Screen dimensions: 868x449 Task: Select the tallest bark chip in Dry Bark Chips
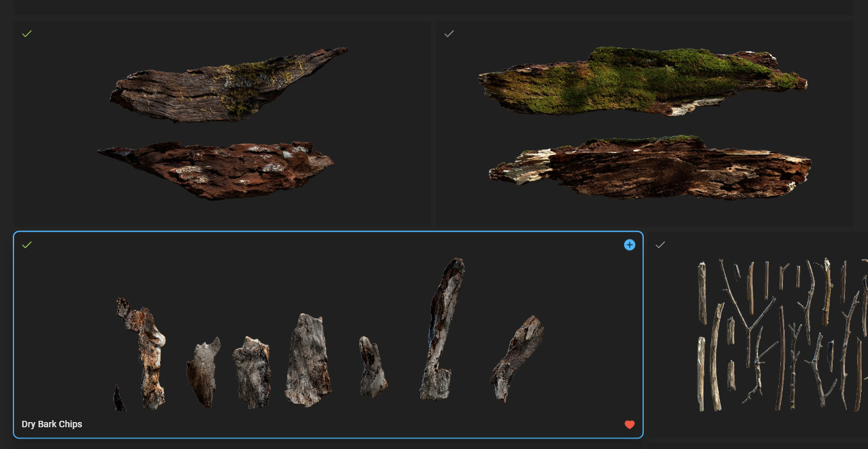[443, 330]
